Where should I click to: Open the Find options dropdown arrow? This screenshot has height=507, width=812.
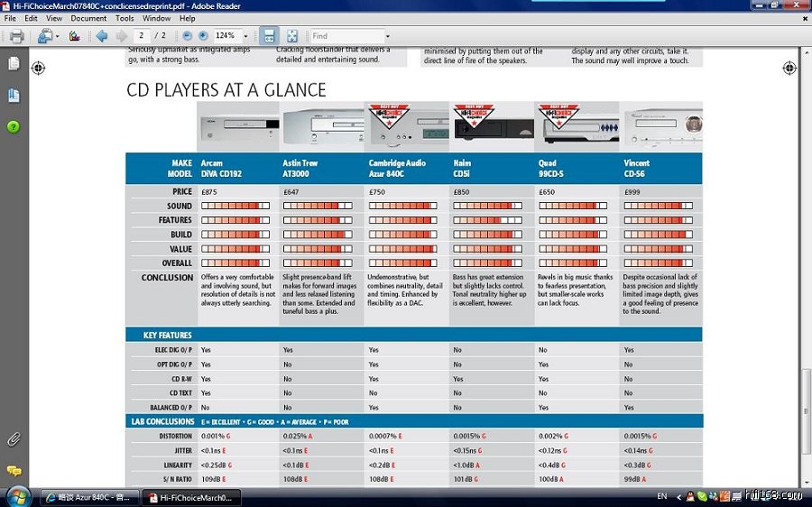click(389, 36)
